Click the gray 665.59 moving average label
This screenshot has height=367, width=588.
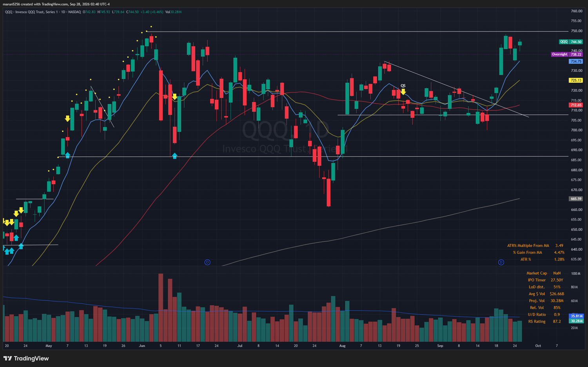coord(576,199)
